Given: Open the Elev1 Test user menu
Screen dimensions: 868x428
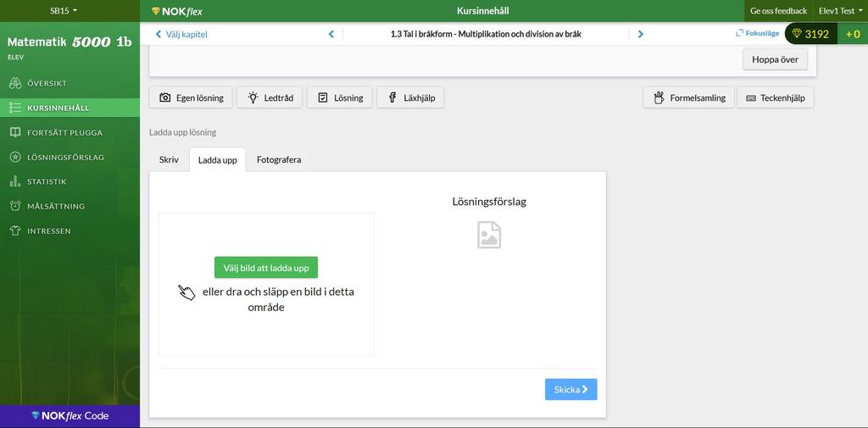Looking at the screenshot, I should point(840,10).
